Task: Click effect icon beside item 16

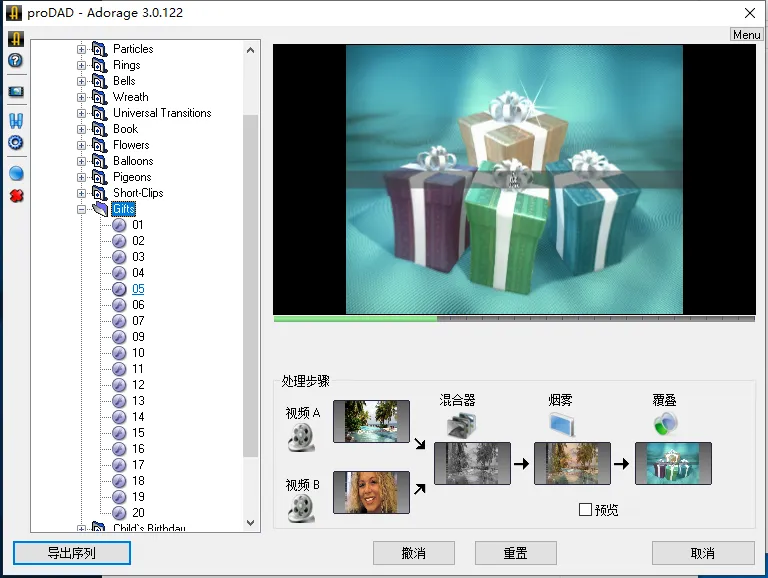Action: (x=119, y=449)
